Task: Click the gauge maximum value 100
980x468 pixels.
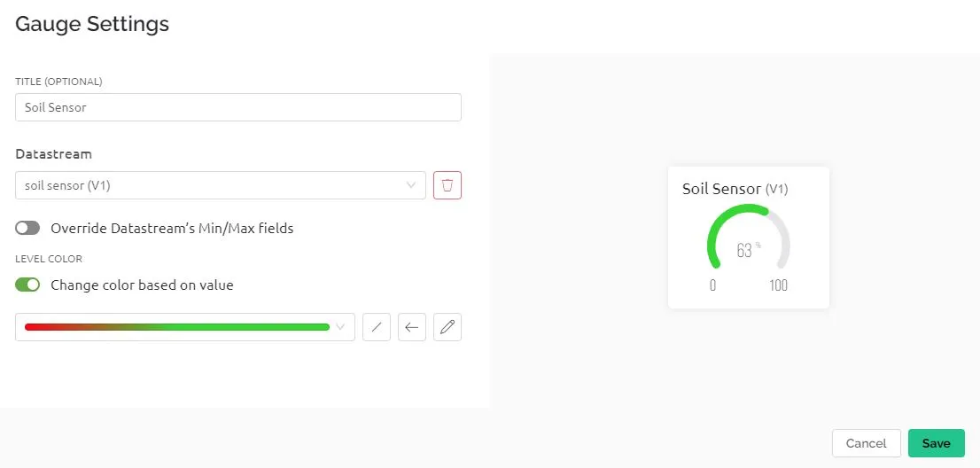Action: tap(778, 285)
